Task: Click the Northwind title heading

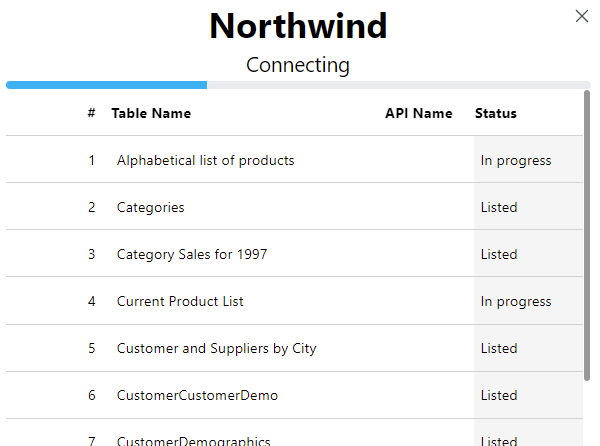Action: pos(298,26)
